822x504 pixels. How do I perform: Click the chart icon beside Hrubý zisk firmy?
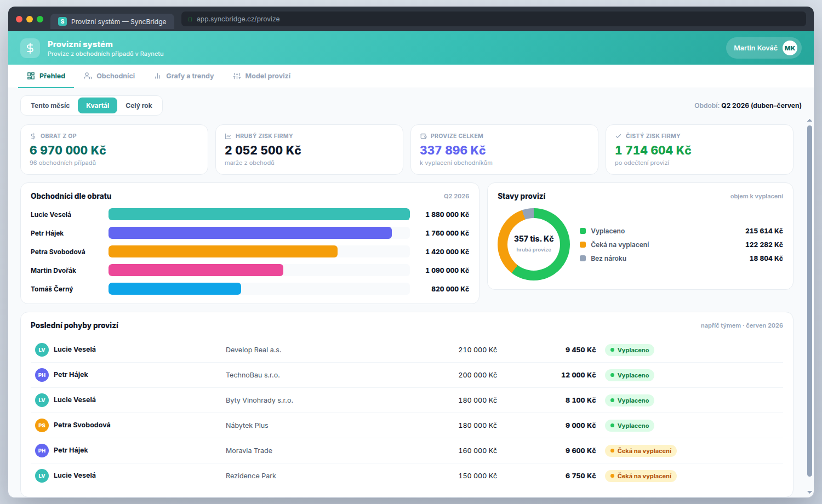pyautogui.click(x=228, y=136)
